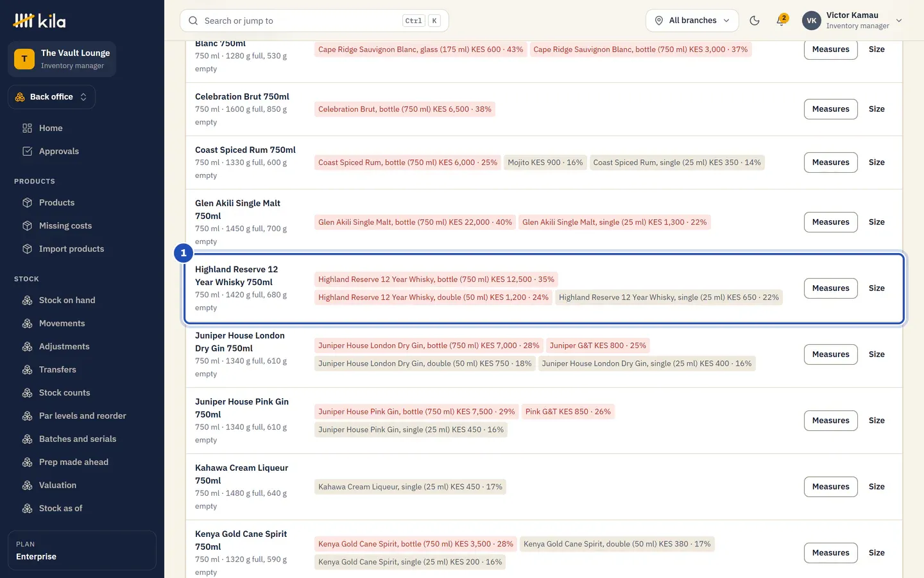Viewport: 924px width, 578px height.
Task: Click Glen Akili Single Malt 750ml name
Action: [x=237, y=209]
